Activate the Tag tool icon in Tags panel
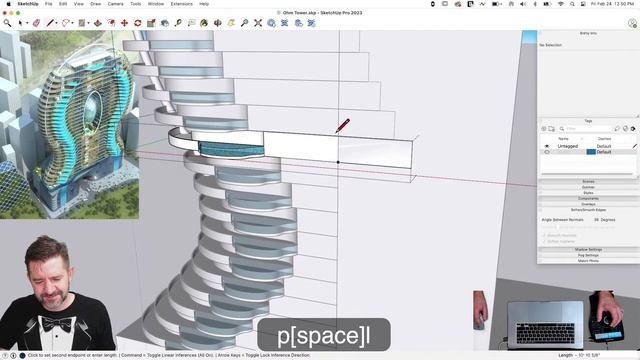 pos(617,129)
